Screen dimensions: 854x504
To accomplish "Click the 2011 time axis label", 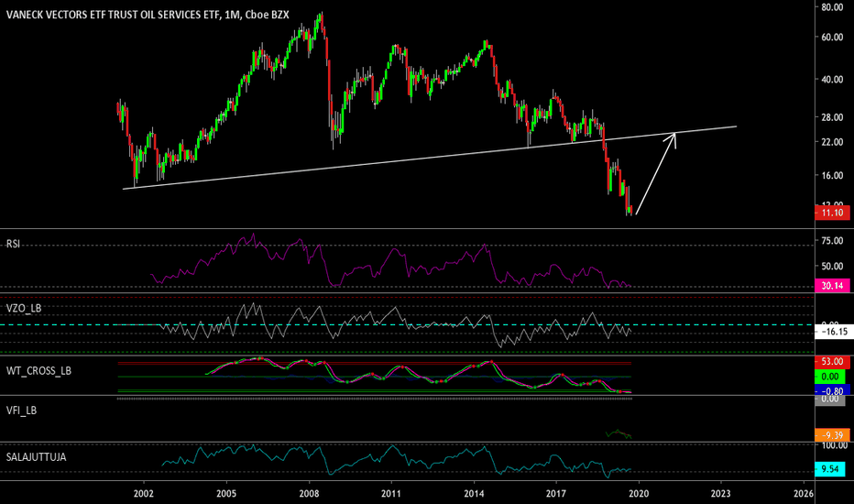I will pos(391,494).
